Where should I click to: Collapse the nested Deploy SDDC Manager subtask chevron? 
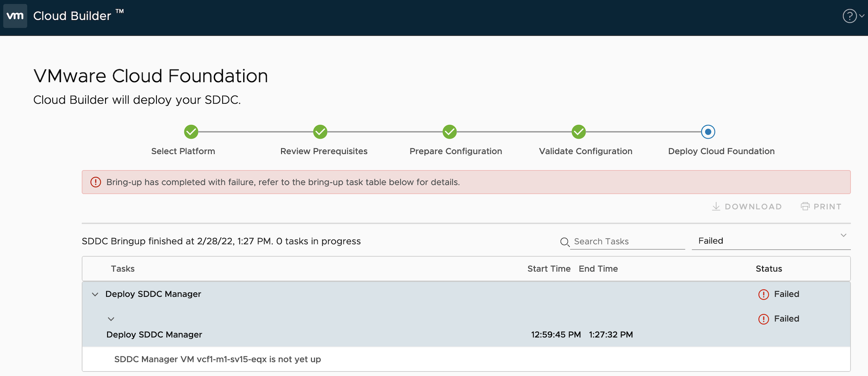(111, 319)
